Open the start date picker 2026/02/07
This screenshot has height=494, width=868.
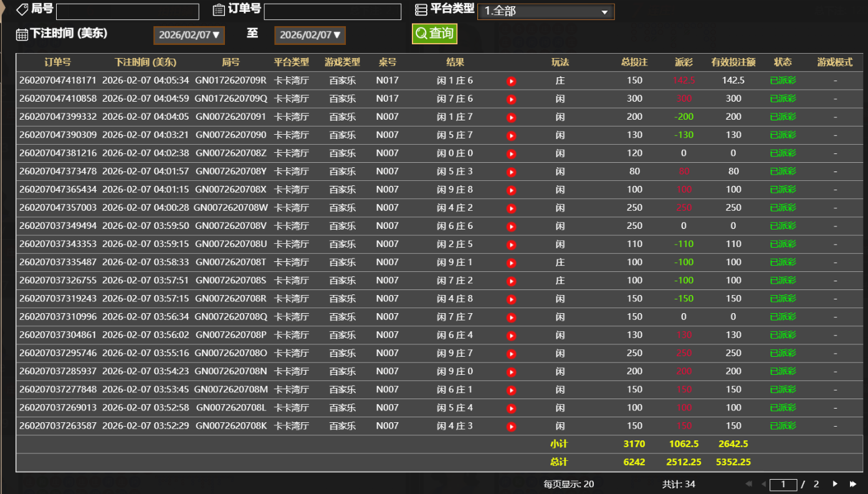pyautogui.click(x=189, y=36)
